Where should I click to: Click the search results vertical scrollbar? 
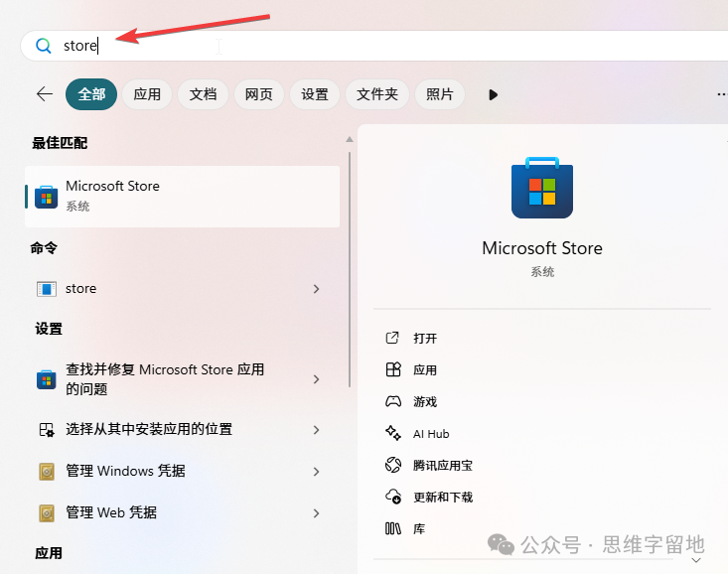(x=349, y=258)
